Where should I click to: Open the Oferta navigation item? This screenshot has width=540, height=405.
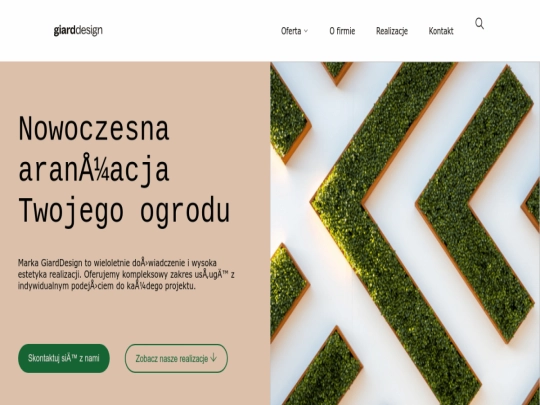click(x=291, y=31)
